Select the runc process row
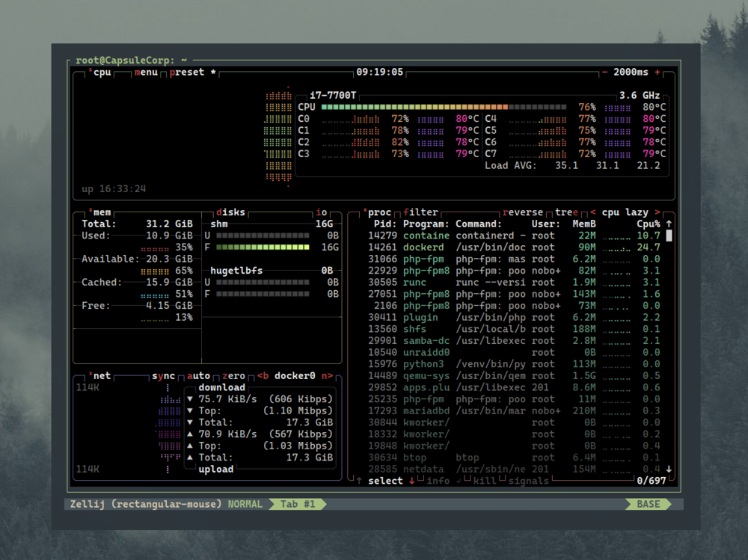The height and width of the screenshot is (560, 748). pyautogui.click(x=515, y=283)
